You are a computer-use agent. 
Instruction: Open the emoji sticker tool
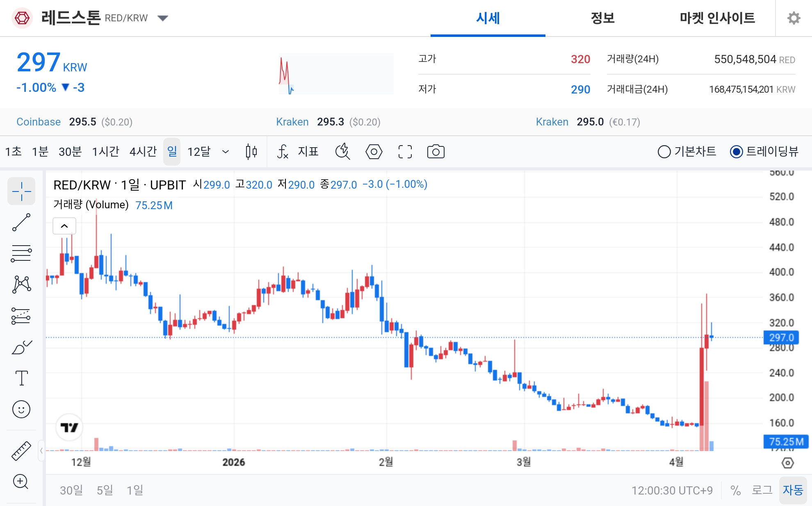(x=21, y=409)
